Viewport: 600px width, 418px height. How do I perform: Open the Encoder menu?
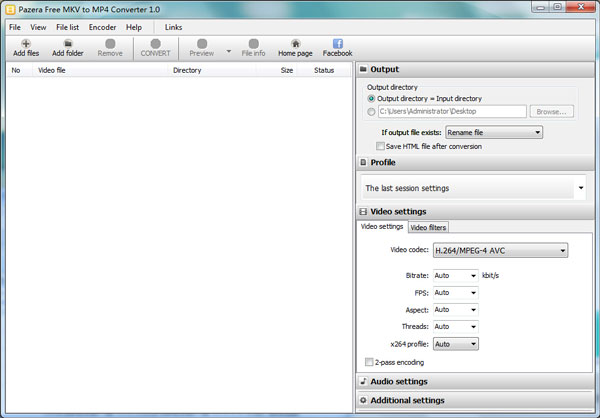click(x=102, y=27)
